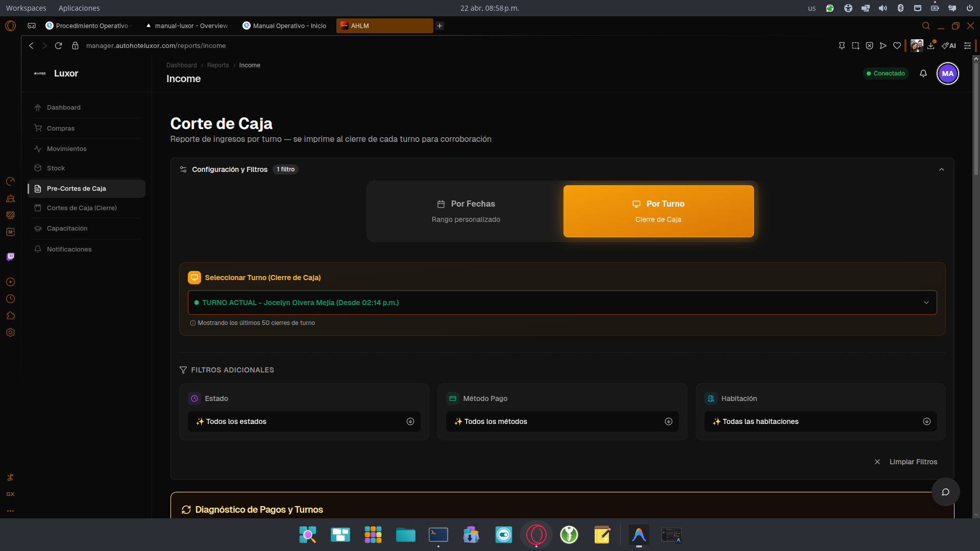Open the browser search magnifier icon
The image size is (980, 551).
[x=926, y=26]
